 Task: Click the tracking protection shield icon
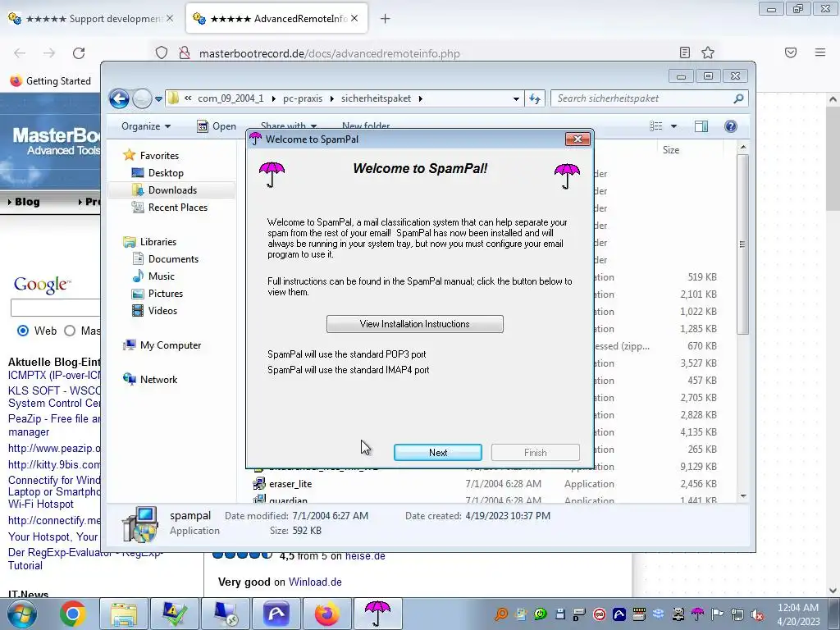162,53
